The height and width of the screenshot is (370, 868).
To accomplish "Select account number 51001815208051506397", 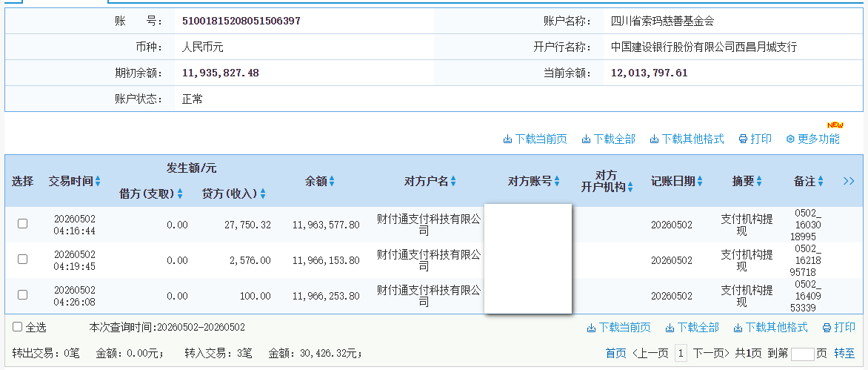I will point(241,22).
